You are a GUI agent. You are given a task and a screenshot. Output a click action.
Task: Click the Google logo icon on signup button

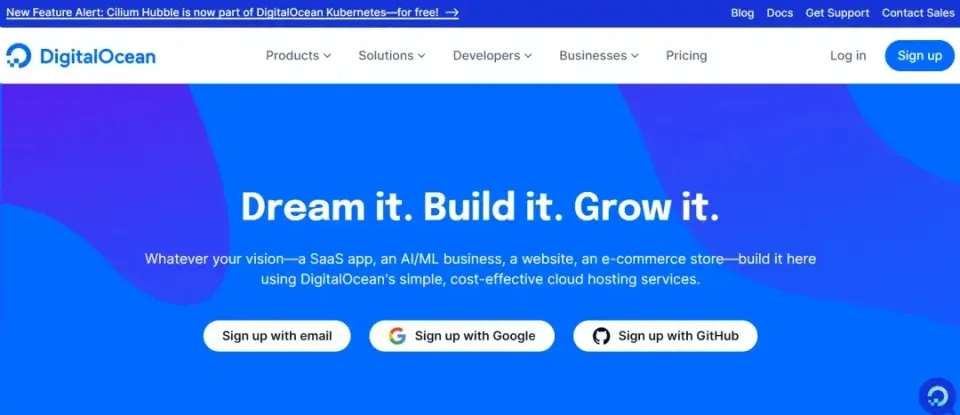click(397, 336)
